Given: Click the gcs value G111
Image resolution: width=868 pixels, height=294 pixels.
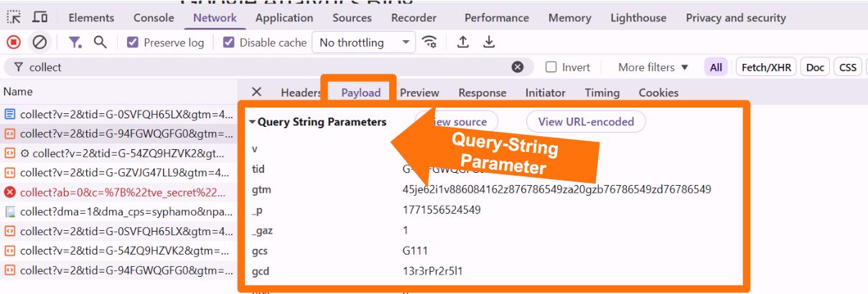Looking at the screenshot, I should [x=414, y=251].
